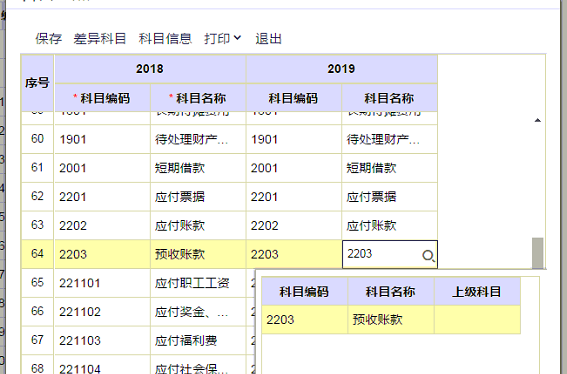
Task: Click 2018 code cell 2201
Action: tap(102, 197)
